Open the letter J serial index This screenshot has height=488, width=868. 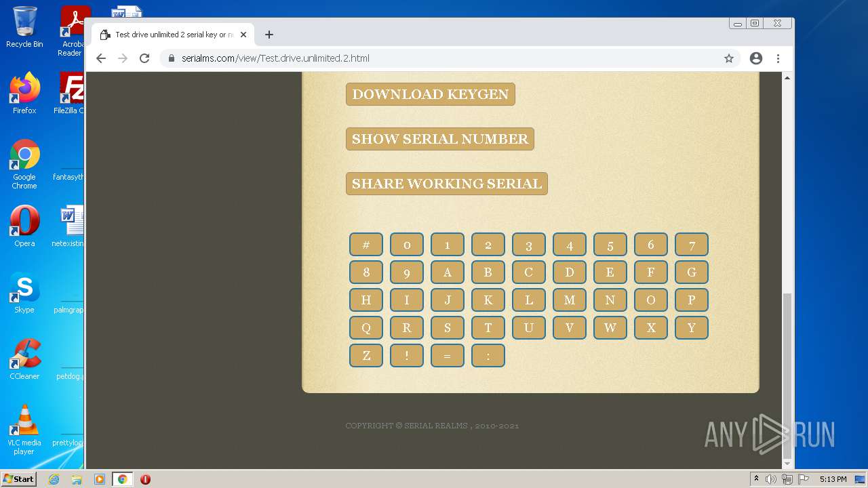(448, 300)
